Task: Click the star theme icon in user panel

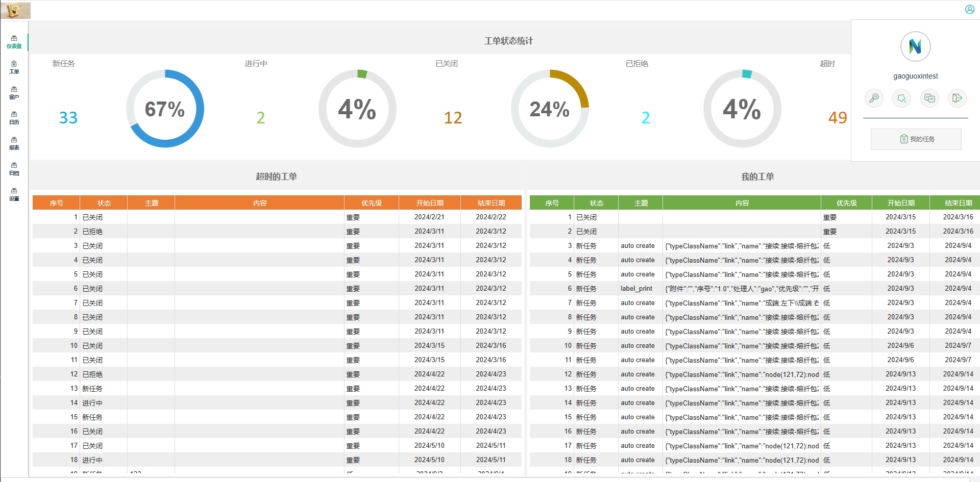Action: point(901,98)
